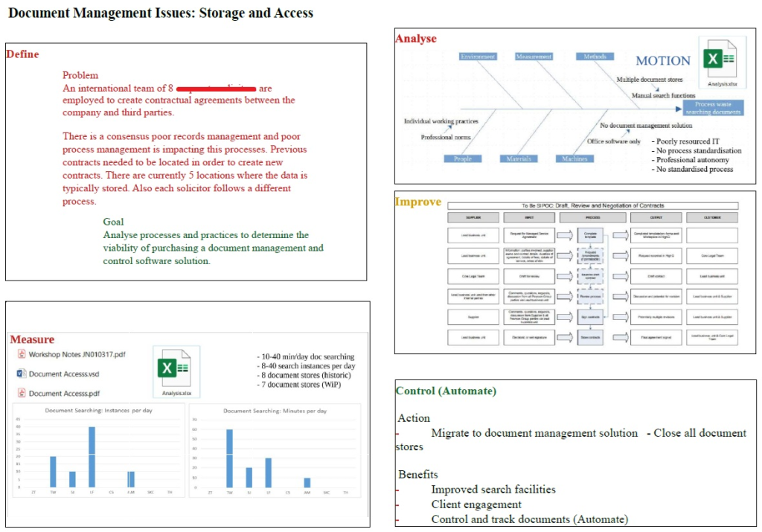Click the Visio icon beside Document Accesss.vsd

coord(22,374)
